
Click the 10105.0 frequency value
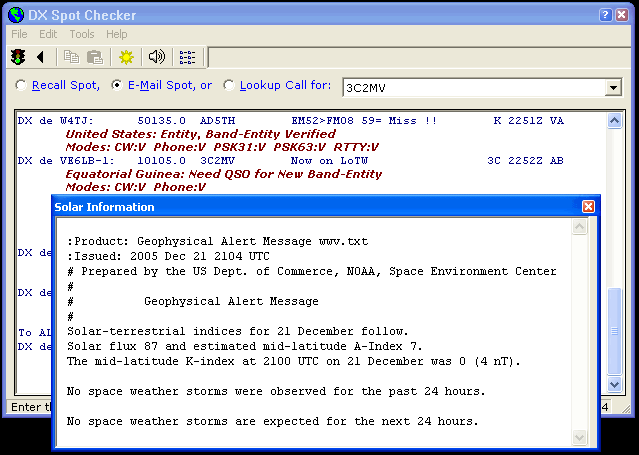point(161,161)
